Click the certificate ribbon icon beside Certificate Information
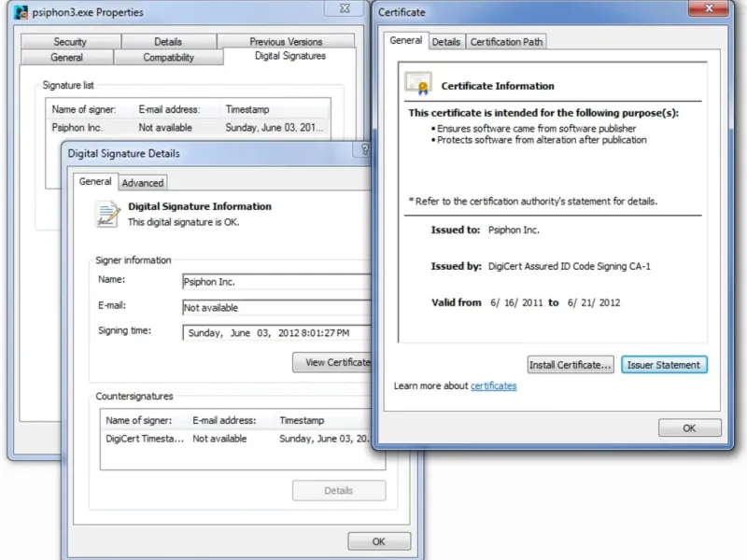 click(417, 83)
